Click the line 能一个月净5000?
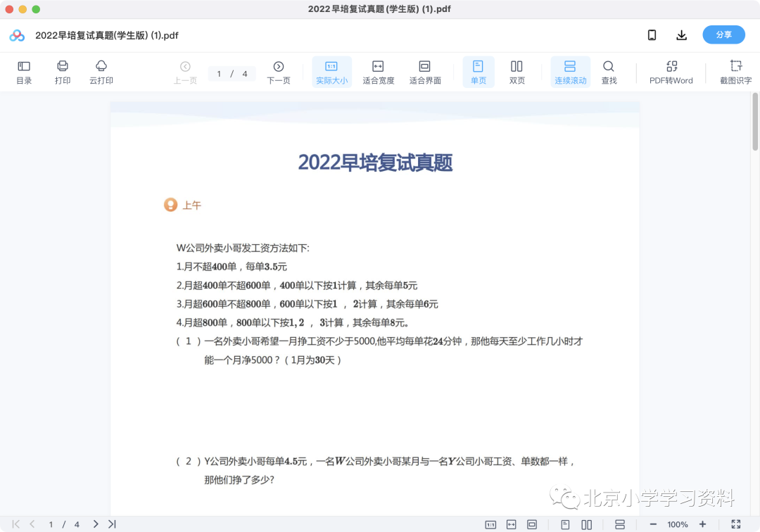This screenshot has width=760, height=532. (273, 360)
